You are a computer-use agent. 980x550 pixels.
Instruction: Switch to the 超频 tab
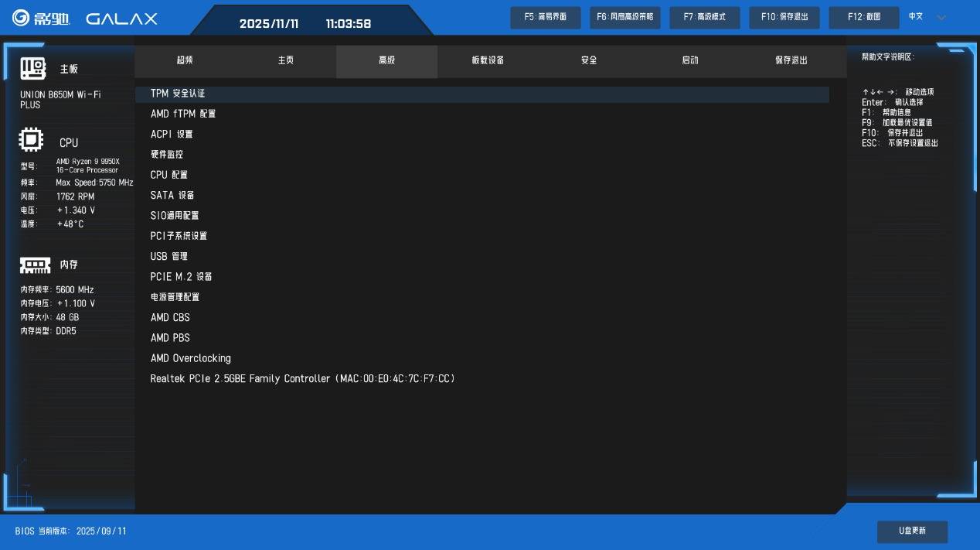click(185, 60)
